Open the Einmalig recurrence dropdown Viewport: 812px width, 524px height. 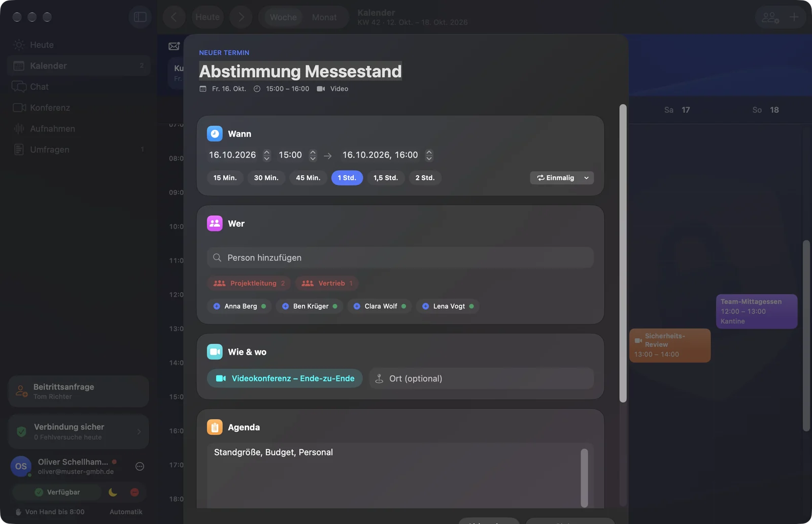pos(562,178)
